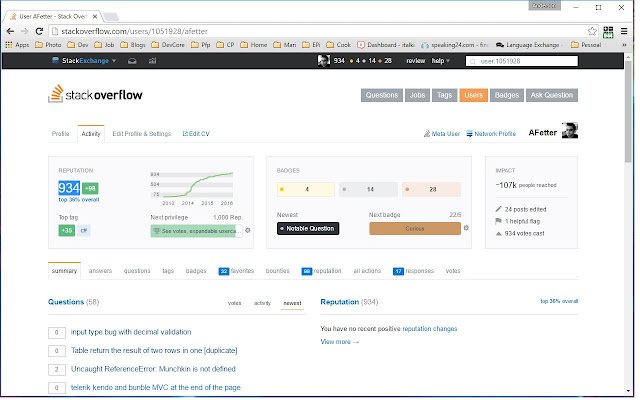Open the Badges nav button

click(x=507, y=95)
